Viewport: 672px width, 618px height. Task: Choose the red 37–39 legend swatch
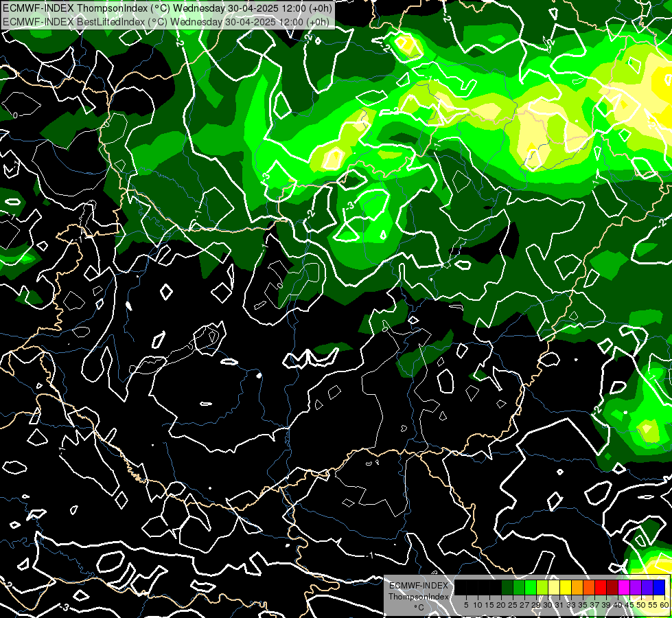pyautogui.click(x=601, y=587)
